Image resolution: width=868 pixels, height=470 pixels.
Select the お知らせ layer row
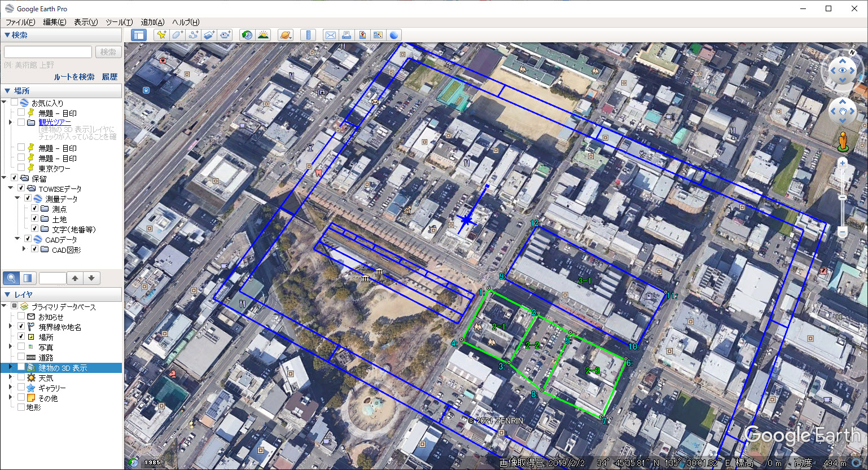tap(51, 317)
